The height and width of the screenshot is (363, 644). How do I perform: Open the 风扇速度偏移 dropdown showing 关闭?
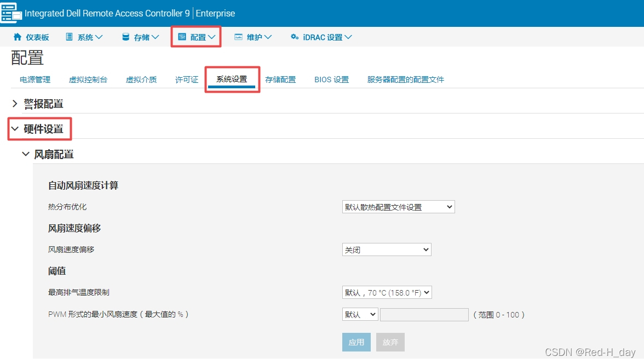point(387,249)
